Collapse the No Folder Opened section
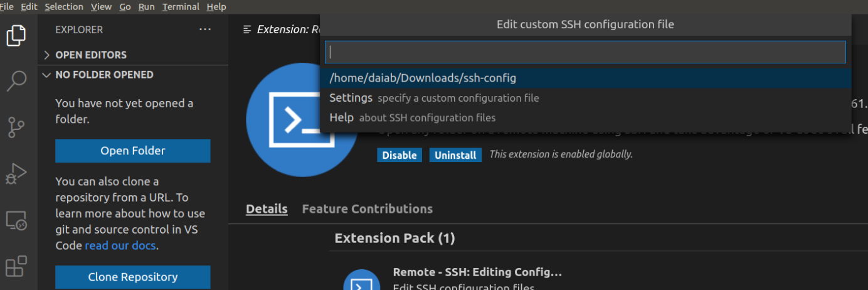This screenshot has height=290, width=868. point(133,75)
